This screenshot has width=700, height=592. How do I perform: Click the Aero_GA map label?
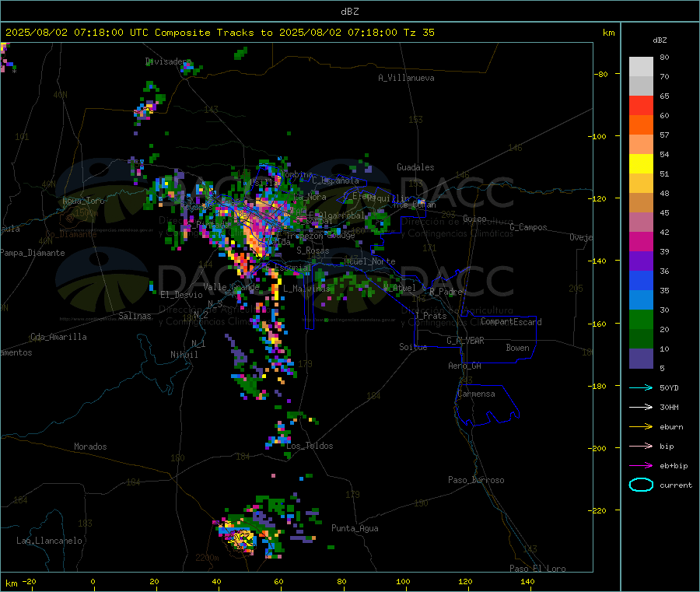point(465,366)
